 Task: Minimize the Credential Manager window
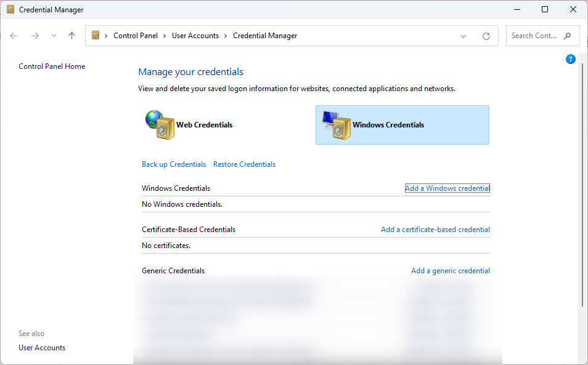point(517,9)
